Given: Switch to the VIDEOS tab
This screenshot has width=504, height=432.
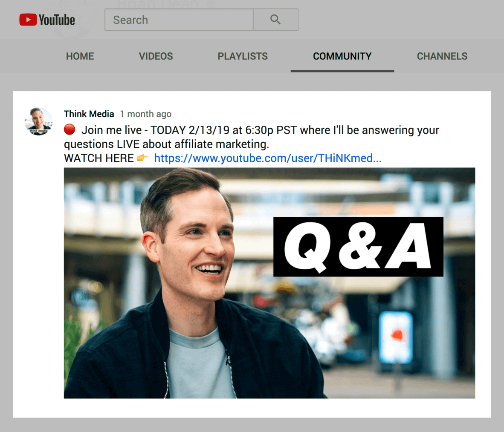Looking at the screenshot, I should pos(156,56).
